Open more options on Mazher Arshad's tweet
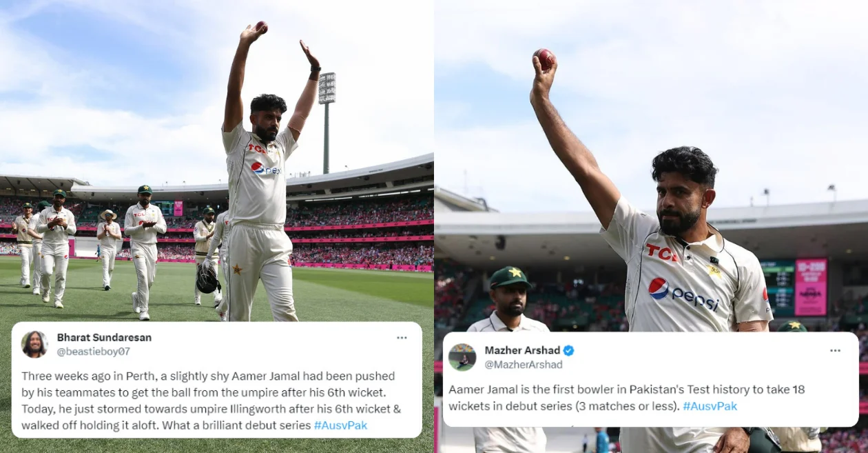868x453 pixels. [x=835, y=350]
